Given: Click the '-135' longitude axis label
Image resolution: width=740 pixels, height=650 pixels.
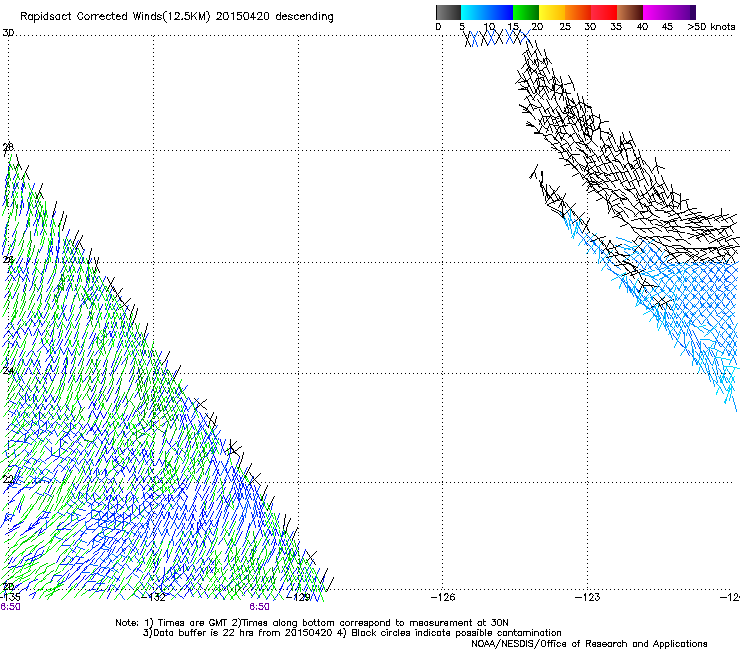Looking at the screenshot, I should coord(10,597).
